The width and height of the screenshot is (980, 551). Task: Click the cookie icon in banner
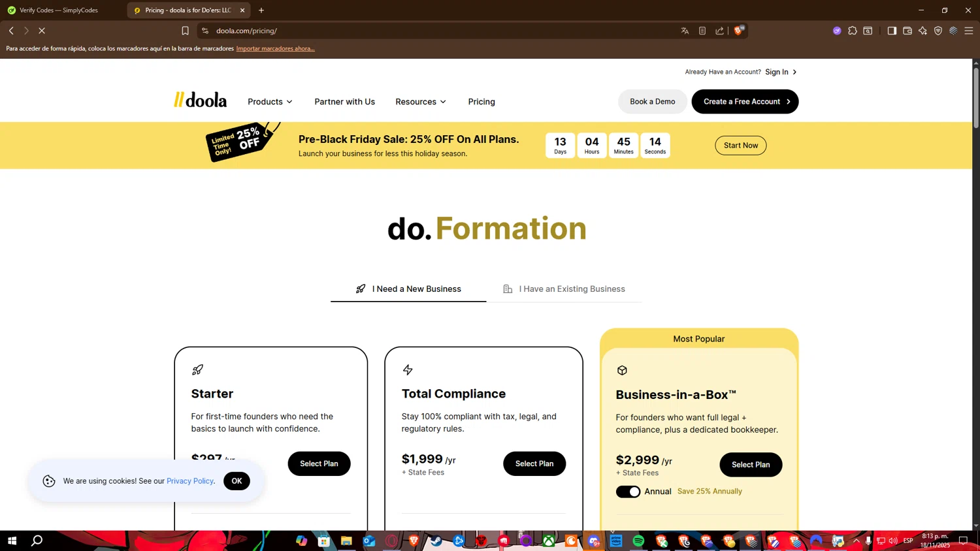(x=49, y=481)
